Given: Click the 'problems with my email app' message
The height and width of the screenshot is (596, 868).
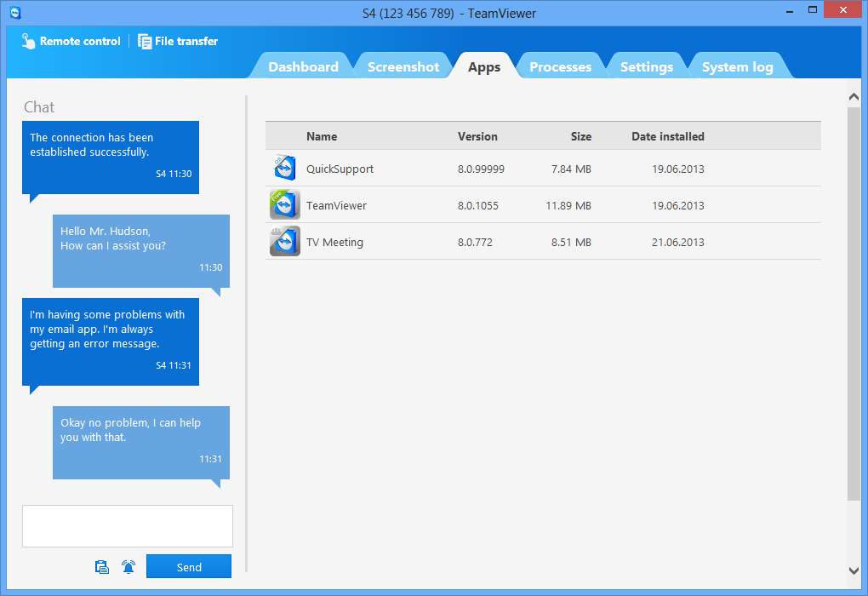Looking at the screenshot, I should tap(111, 341).
